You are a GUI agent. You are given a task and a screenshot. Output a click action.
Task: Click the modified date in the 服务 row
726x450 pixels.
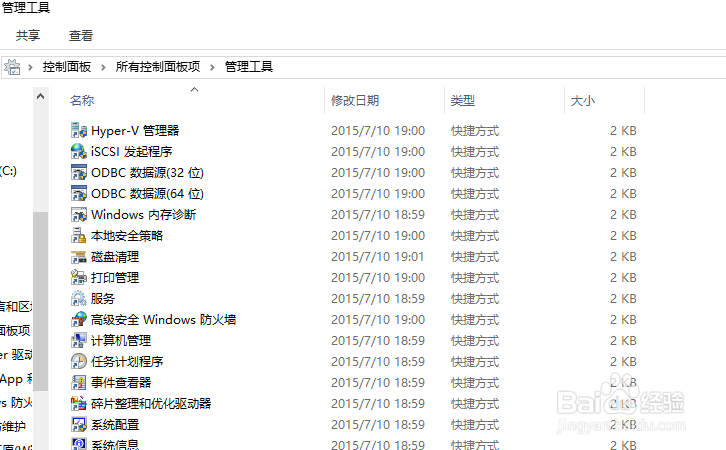(x=378, y=299)
